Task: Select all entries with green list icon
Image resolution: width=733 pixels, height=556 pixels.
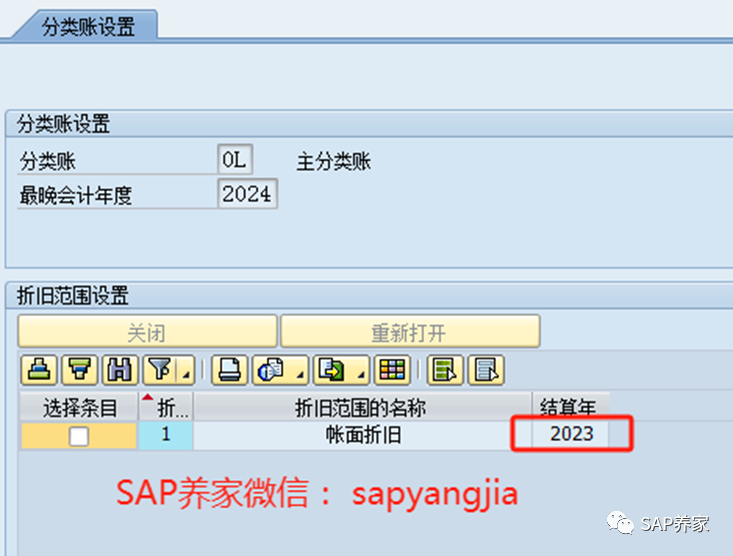Action: [445, 370]
